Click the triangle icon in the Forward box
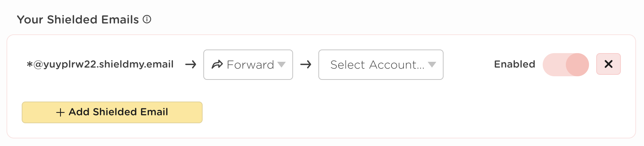This screenshot has width=644, height=146. point(281,64)
